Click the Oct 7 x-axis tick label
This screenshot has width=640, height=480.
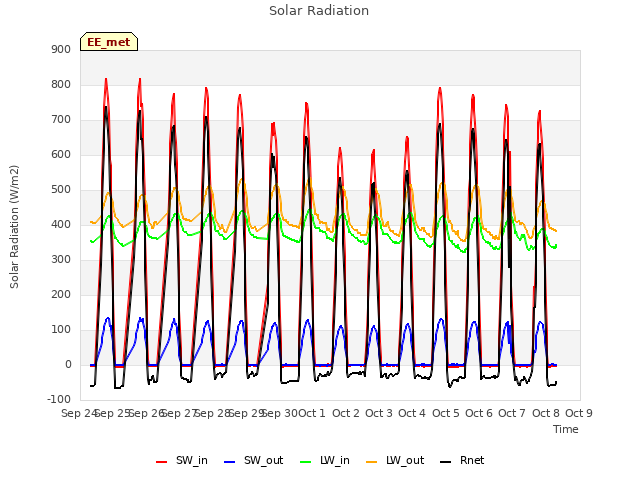tap(512, 413)
